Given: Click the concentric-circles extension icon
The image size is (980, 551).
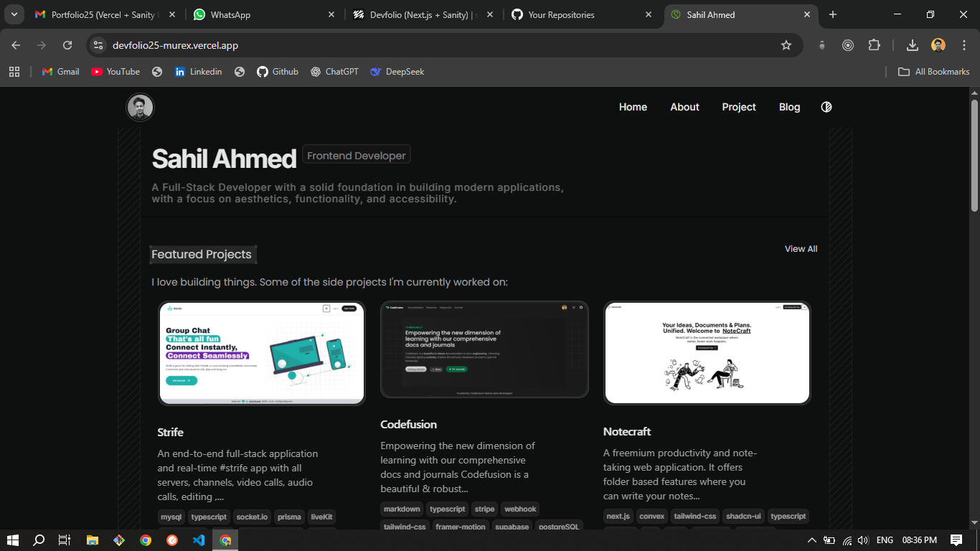Looking at the screenshot, I should tap(848, 45).
